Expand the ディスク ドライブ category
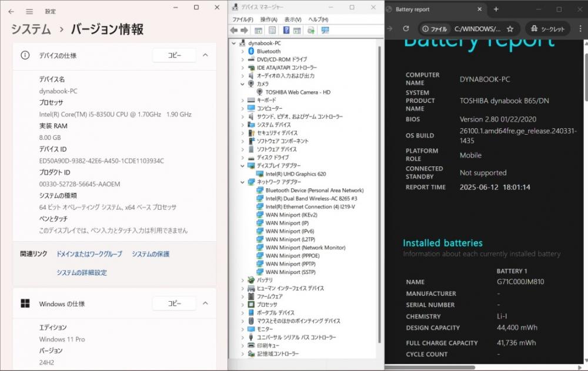 coord(243,158)
